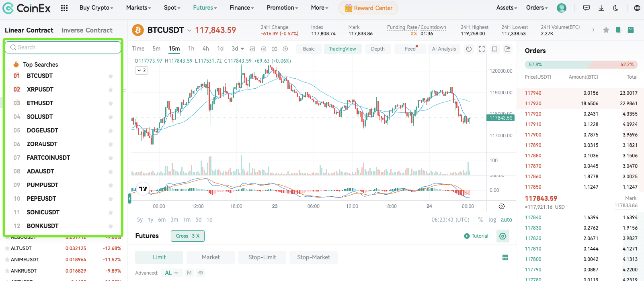Open the user profile avatar

(562, 8)
